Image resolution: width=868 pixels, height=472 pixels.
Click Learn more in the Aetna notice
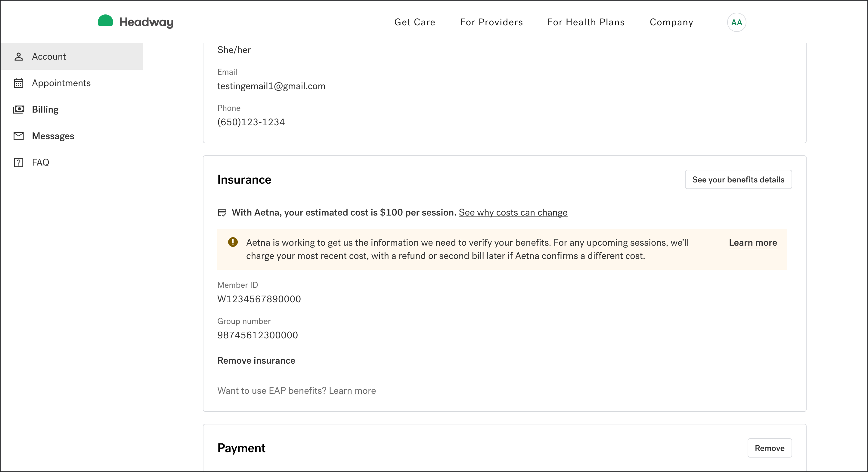(x=753, y=243)
